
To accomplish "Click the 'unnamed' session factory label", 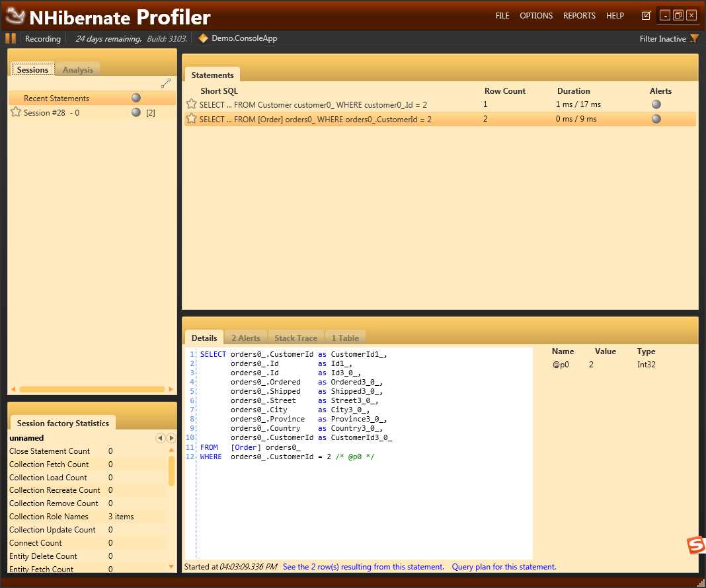I will pyautogui.click(x=26, y=438).
